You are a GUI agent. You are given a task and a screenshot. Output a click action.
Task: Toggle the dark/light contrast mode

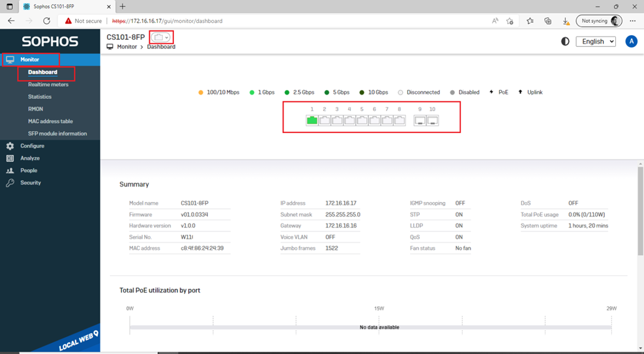point(564,41)
